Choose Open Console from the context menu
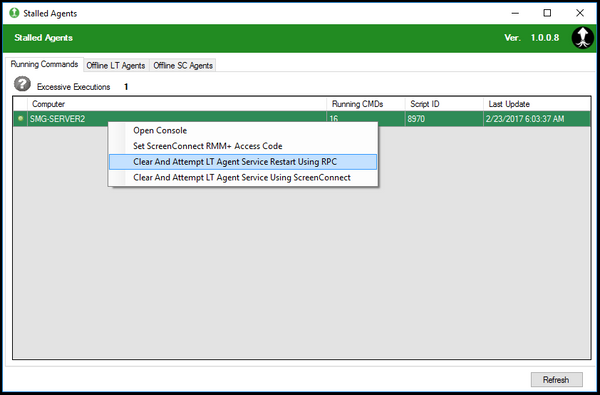This screenshot has height=395, width=600. pyautogui.click(x=243, y=131)
